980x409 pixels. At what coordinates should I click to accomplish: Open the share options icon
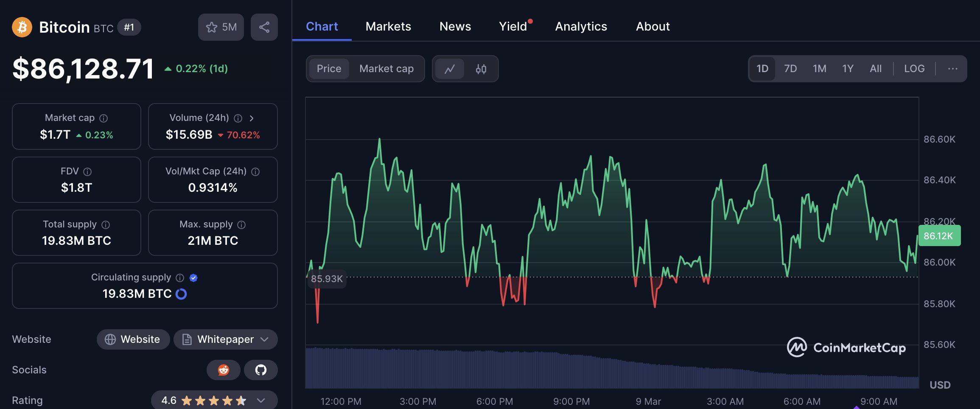pos(264,27)
